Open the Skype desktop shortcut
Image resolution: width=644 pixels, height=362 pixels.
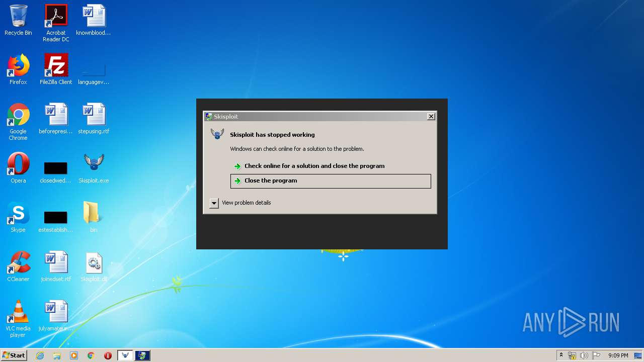(18, 217)
